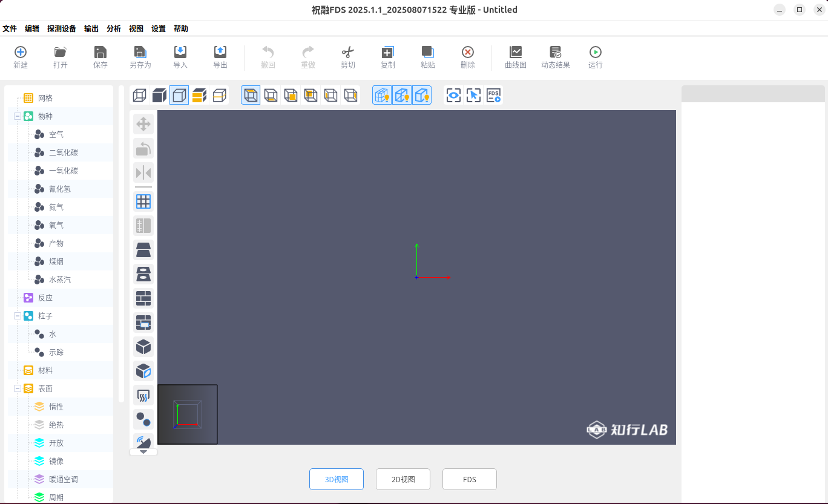
Task: Select 二氧化碳 in the tree
Action: [64, 152]
